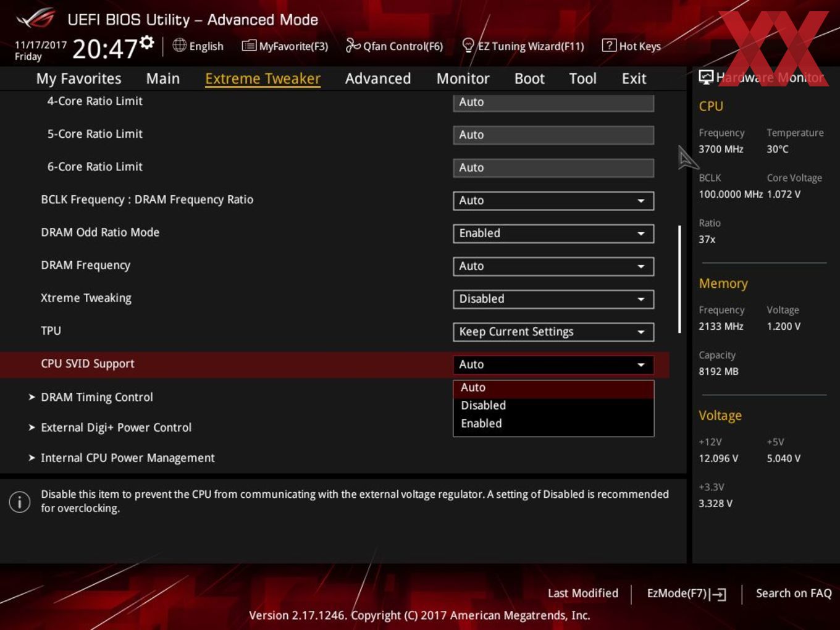Open Search on FAQ link
Screen dimensions: 840x630
coord(794,594)
